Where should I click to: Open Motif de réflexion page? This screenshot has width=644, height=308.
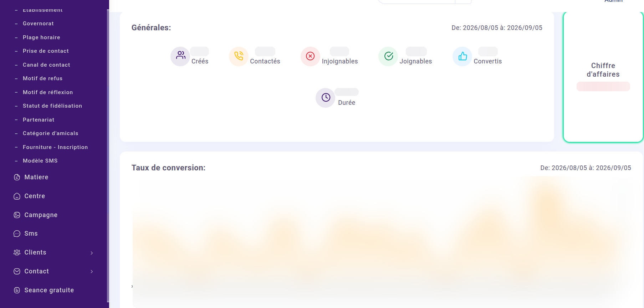[x=48, y=92]
